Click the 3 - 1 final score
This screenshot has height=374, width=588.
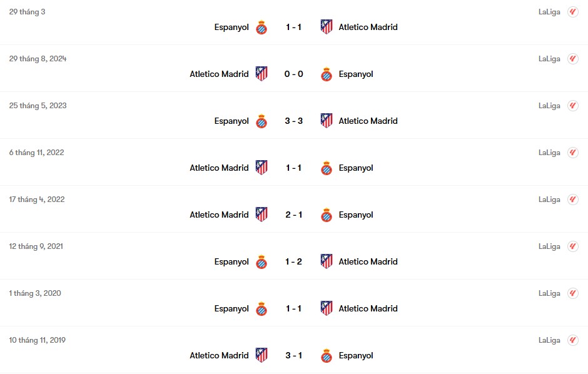[293, 355]
